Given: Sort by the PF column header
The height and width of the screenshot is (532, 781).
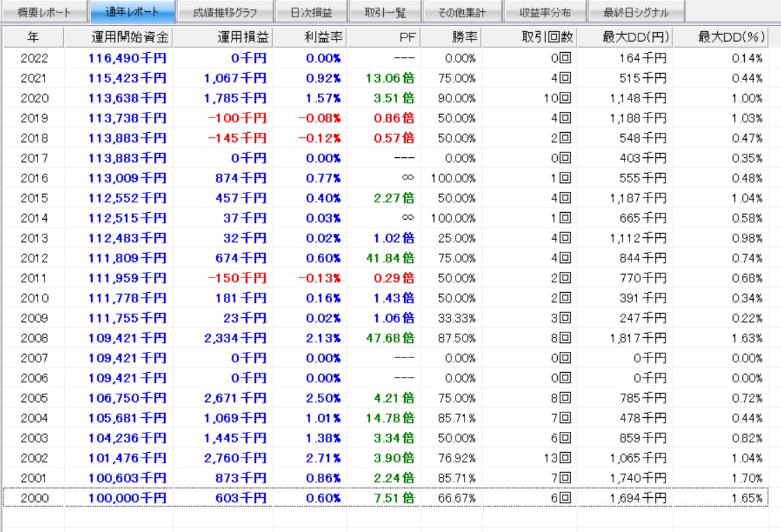Looking at the screenshot, I should point(384,36).
